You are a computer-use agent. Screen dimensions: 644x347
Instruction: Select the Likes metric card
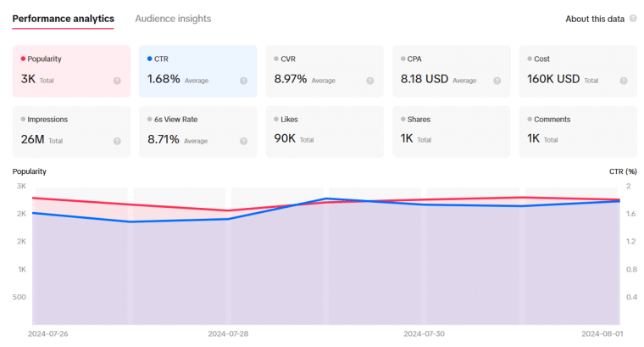[325, 132]
